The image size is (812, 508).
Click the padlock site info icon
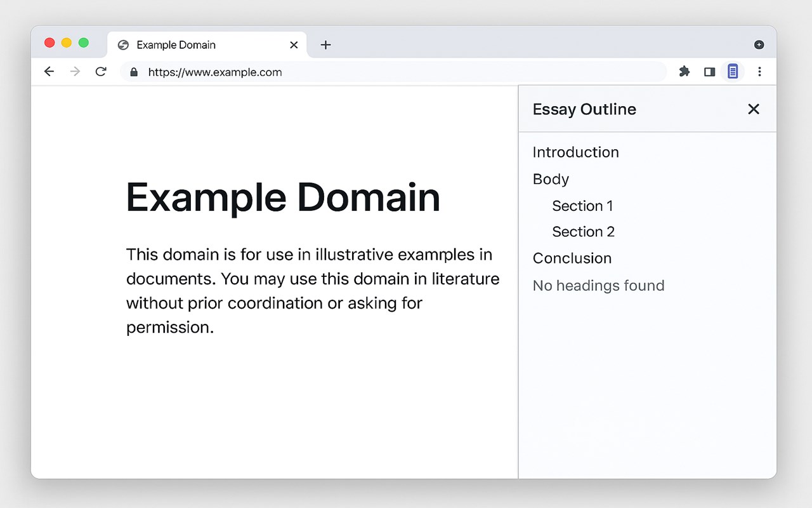pyautogui.click(x=134, y=72)
